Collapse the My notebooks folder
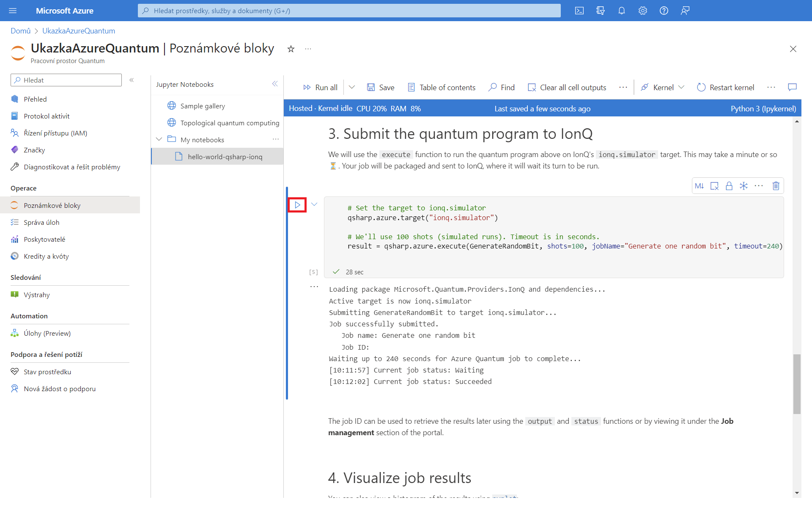This screenshot has width=812, height=508. [x=159, y=139]
